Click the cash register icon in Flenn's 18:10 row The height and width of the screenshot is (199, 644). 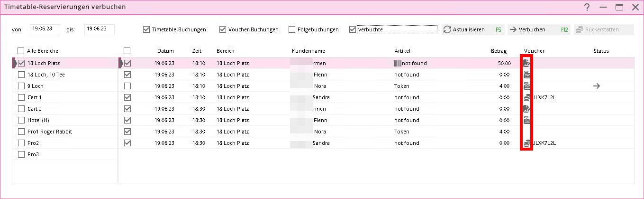(x=526, y=75)
